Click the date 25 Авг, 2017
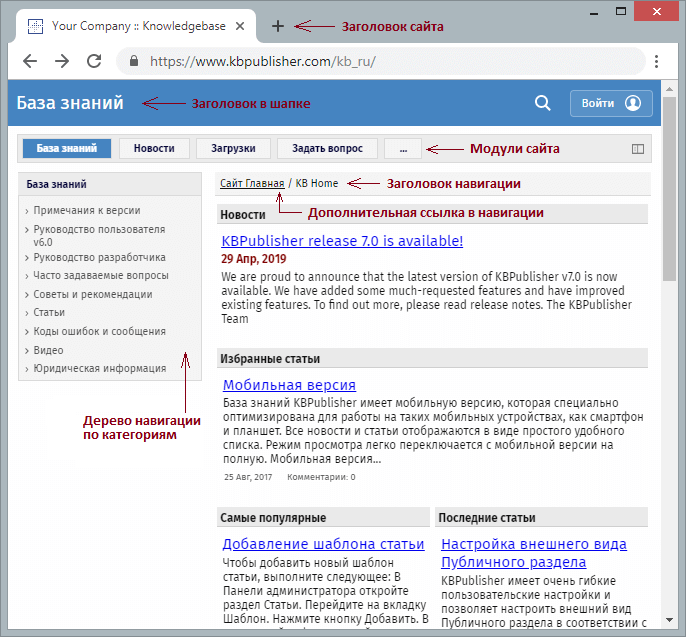Screen dimensions: 686x637 coord(248,477)
